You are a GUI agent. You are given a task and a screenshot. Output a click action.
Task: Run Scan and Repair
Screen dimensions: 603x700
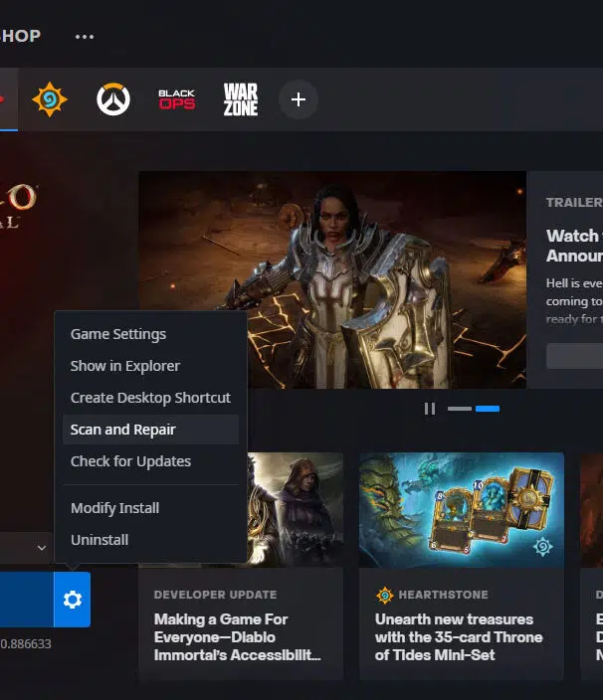150,430
